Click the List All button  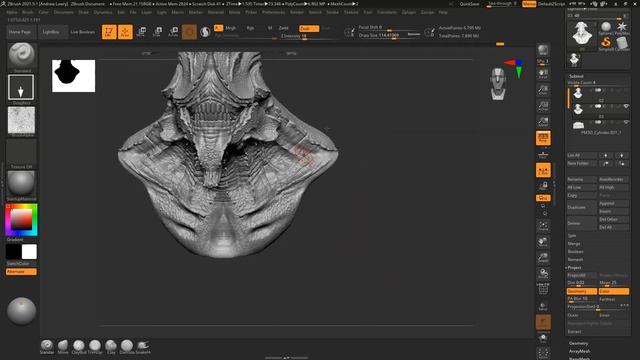(582, 156)
